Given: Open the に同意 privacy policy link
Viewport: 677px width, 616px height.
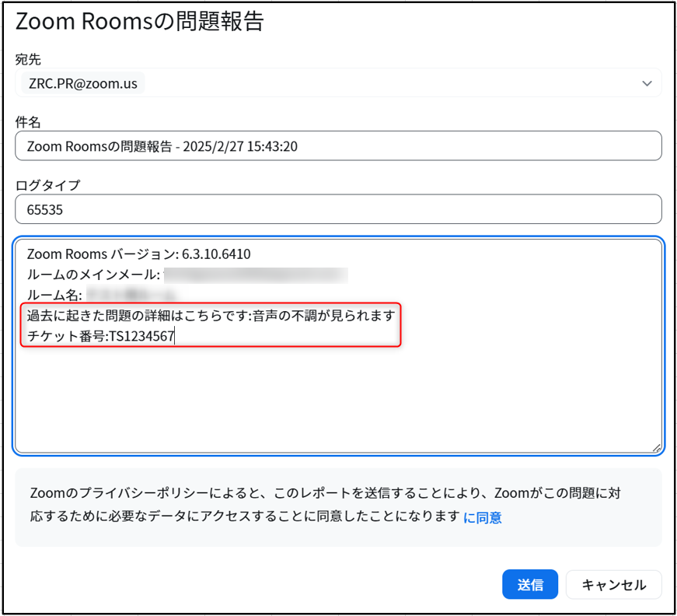Looking at the screenshot, I should click(x=482, y=517).
